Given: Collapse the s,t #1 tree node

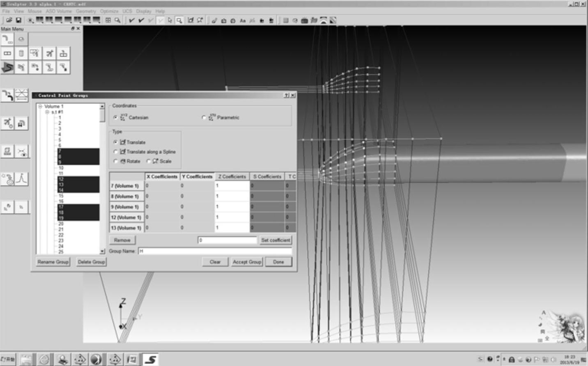Looking at the screenshot, I should coord(47,112).
